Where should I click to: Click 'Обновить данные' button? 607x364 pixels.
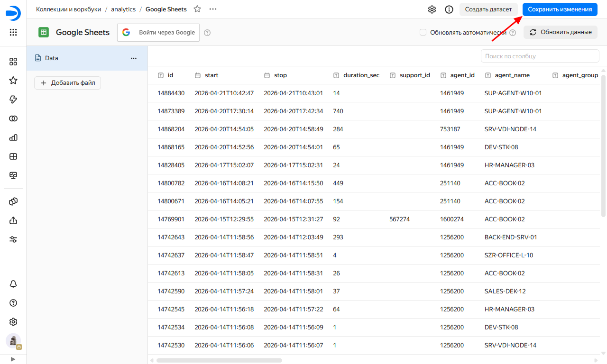561,32
